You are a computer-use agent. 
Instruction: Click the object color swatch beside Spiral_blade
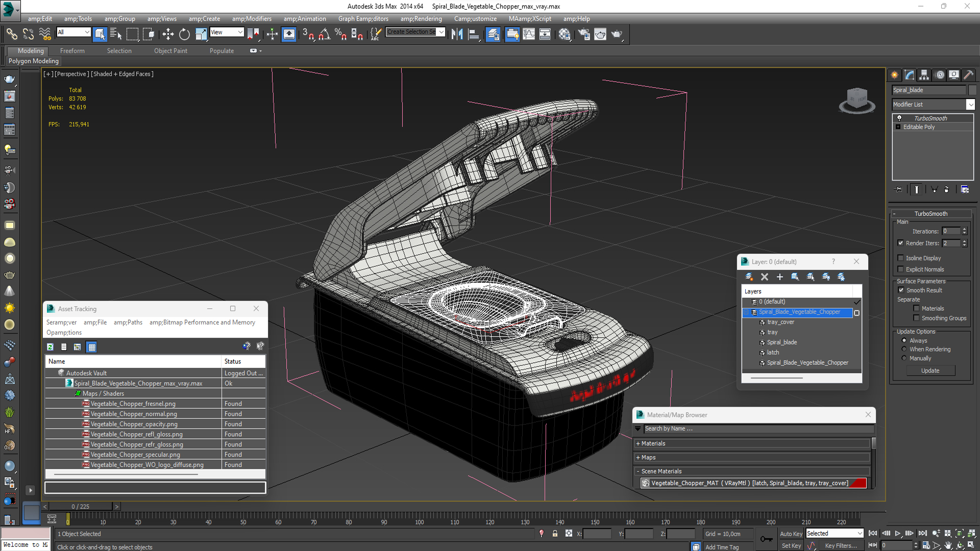972,90
